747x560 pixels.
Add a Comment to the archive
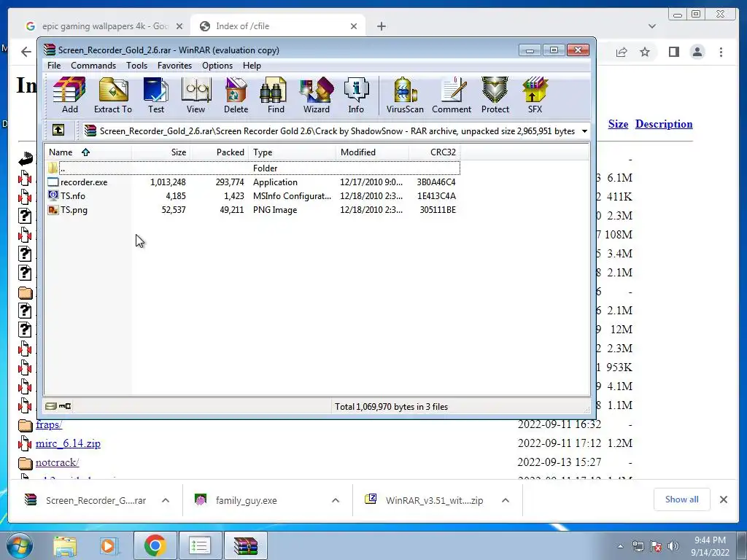452,96
